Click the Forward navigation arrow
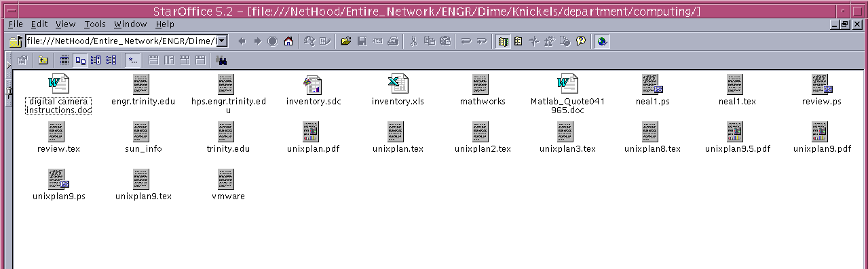The image size is (868, 269). tap(258, 41)
